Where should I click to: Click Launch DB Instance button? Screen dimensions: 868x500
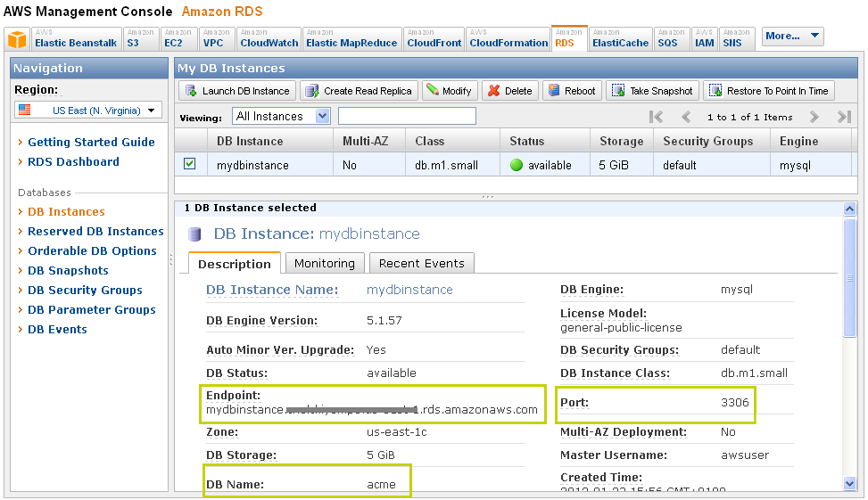tap(237, 91)
